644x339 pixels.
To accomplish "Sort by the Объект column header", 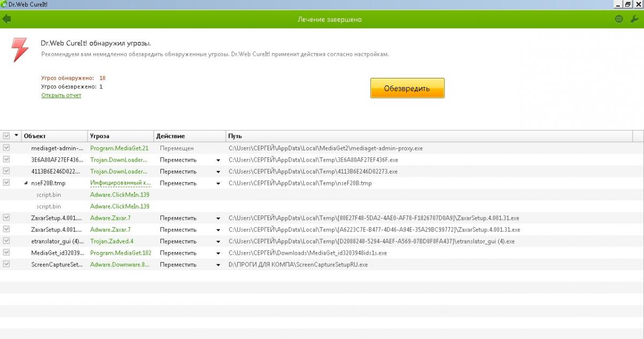I will pos(54,136).
